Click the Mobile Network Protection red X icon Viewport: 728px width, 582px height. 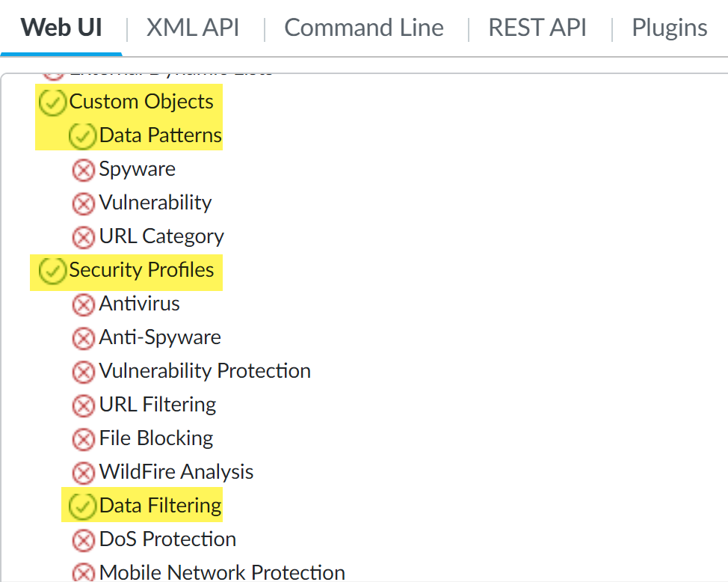[83, 573]
